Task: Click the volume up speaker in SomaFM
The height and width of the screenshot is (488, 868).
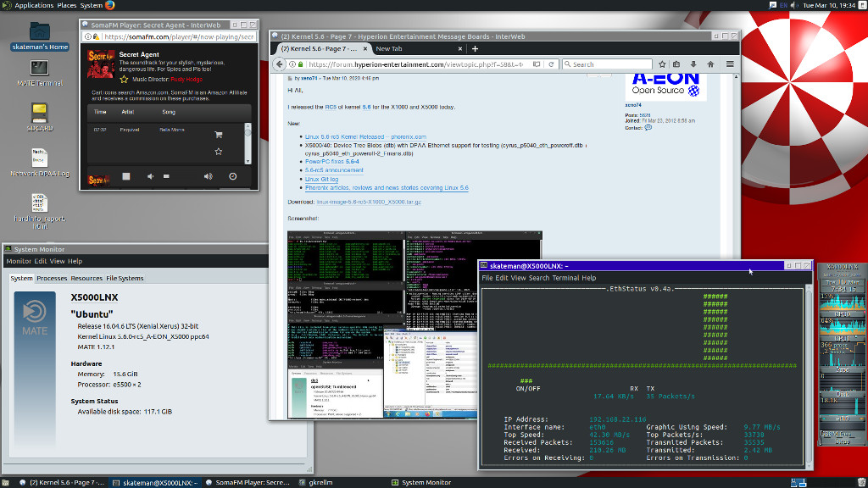Action: [x=209, y=176]
